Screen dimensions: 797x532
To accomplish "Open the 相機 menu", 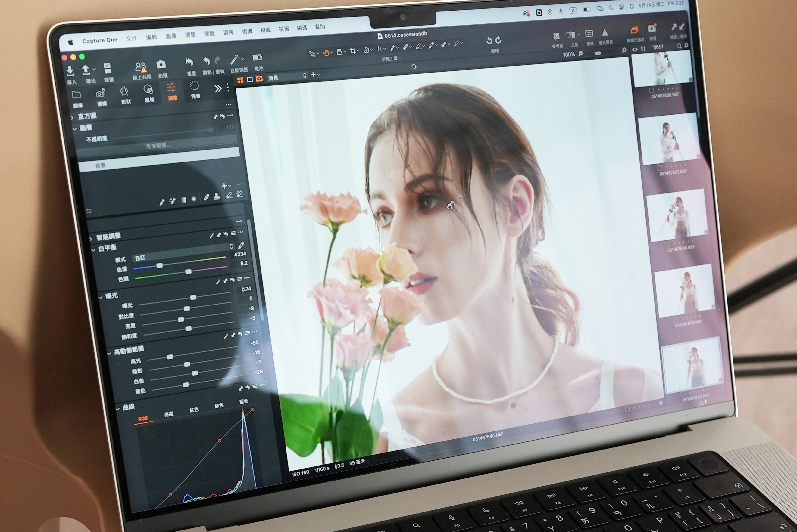I will (247, 31).
